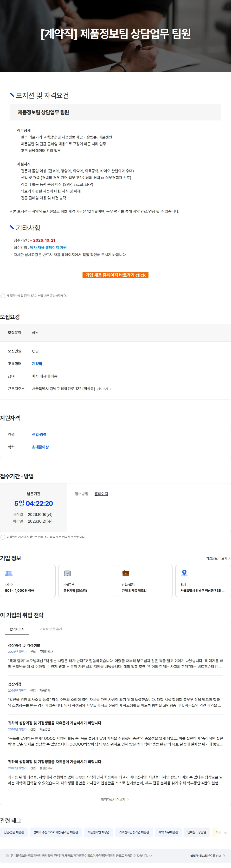This screenshot has width=231, height=868.
Task: Click 완제 의약품 제조업 industry card
Action: (x=145, y=581)
